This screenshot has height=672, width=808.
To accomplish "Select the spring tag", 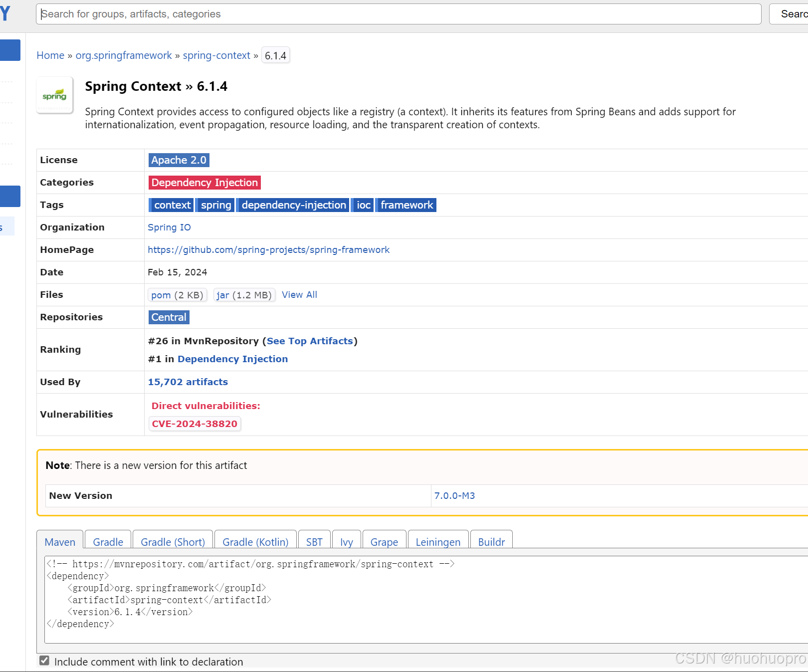I will [215, 205].
